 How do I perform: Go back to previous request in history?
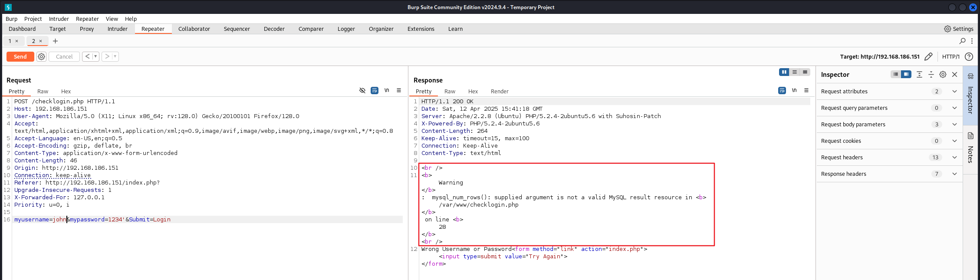(87, 56)
